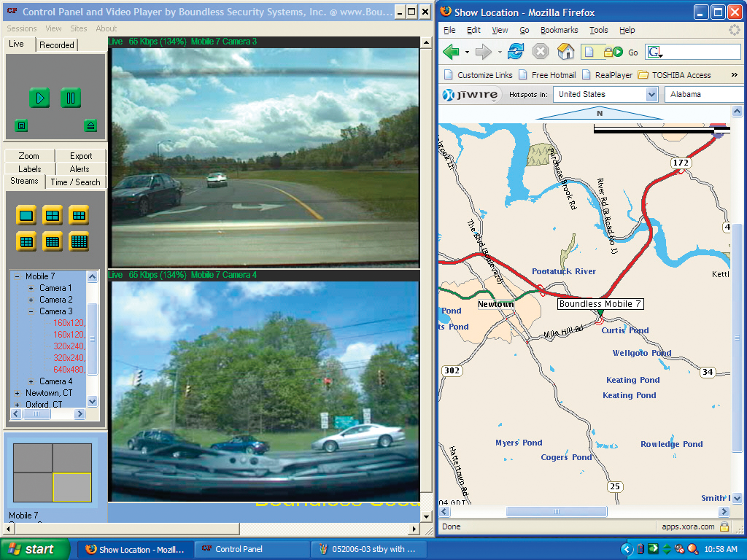Click the Eject control in the player panel
Viewport: 747px width, 560px height.
click(x=91, y=125)
